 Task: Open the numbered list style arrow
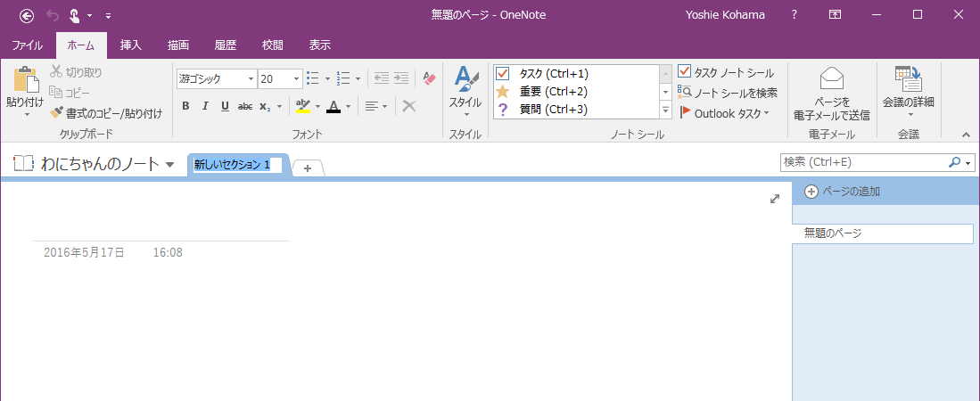(x=358, y=78)
